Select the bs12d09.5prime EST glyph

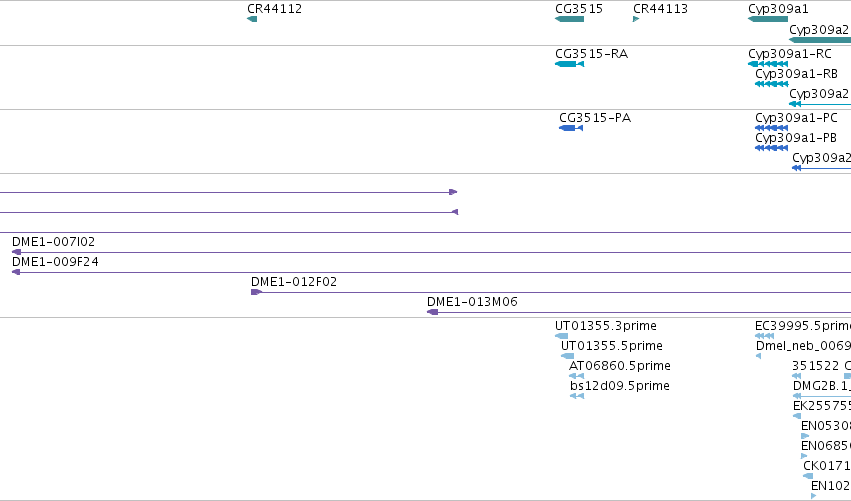577,396
